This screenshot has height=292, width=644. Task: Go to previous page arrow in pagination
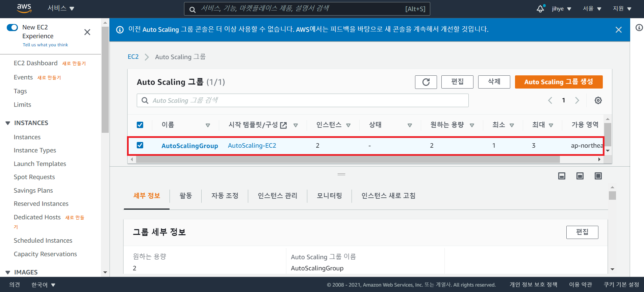550,100
